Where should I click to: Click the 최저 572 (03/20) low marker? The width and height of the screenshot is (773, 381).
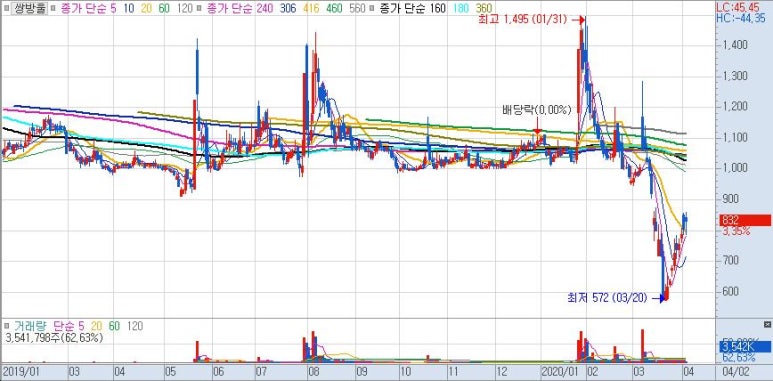(607, 298)
